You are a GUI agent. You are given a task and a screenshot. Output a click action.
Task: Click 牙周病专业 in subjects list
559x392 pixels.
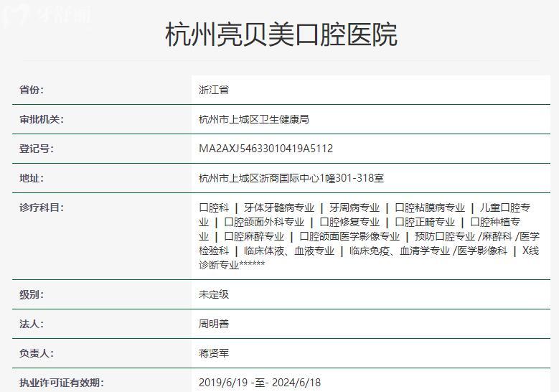tap(354, 207)
